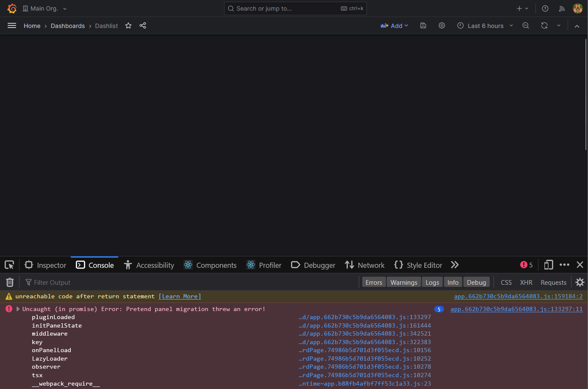Viewport: 588px width, 389px height.
Task: Open the dashboard share options
Action: (x=143, y=26)
